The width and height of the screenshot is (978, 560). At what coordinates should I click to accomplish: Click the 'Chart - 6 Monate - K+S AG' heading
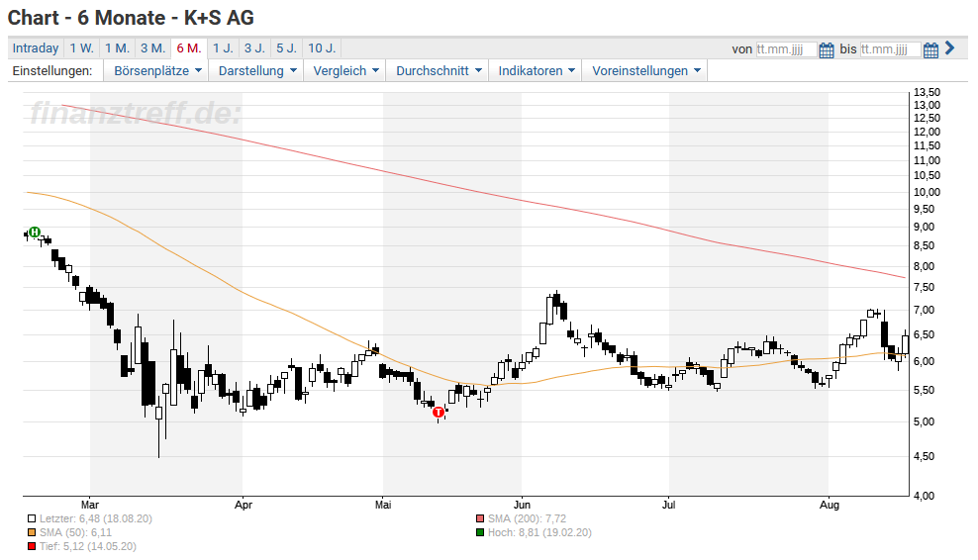(x=131, y=18)
